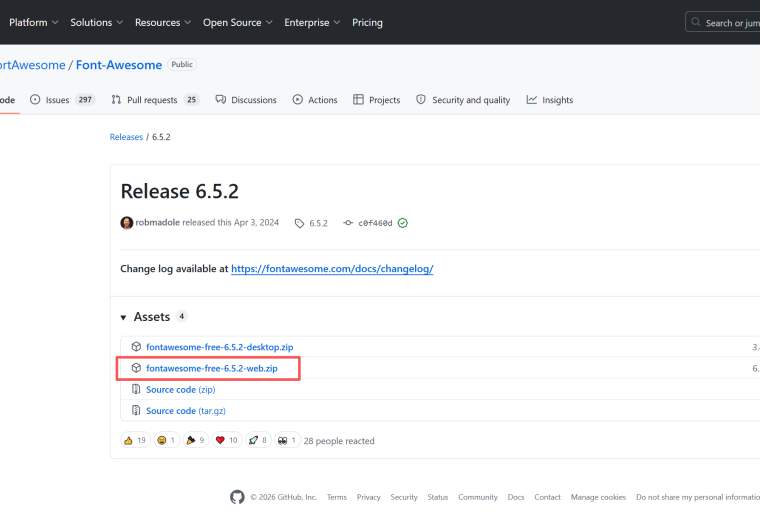This screenshot has height=514, width=770.
Task: Open the Contact footer link
Action: click(x=547, y=497)
